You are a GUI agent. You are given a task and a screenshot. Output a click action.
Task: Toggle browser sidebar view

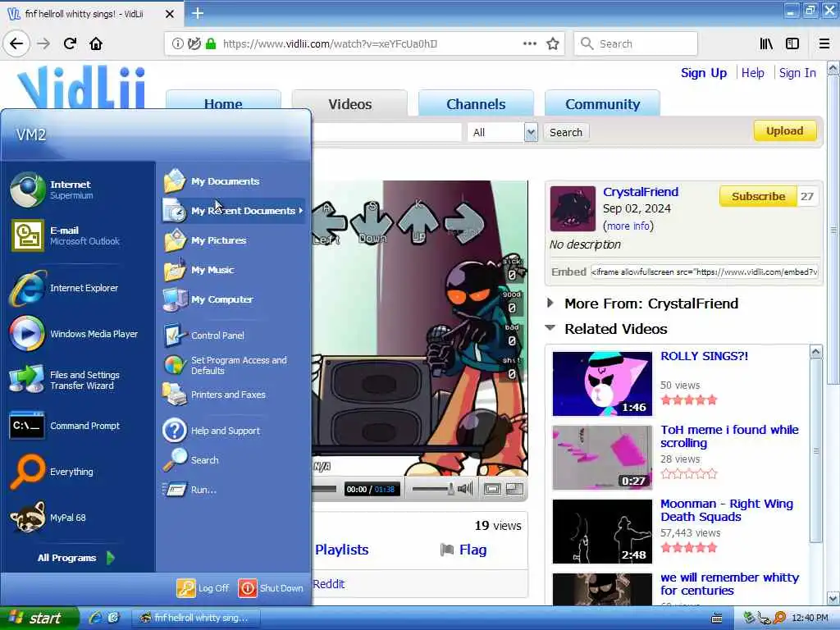(x=792, y=43)
